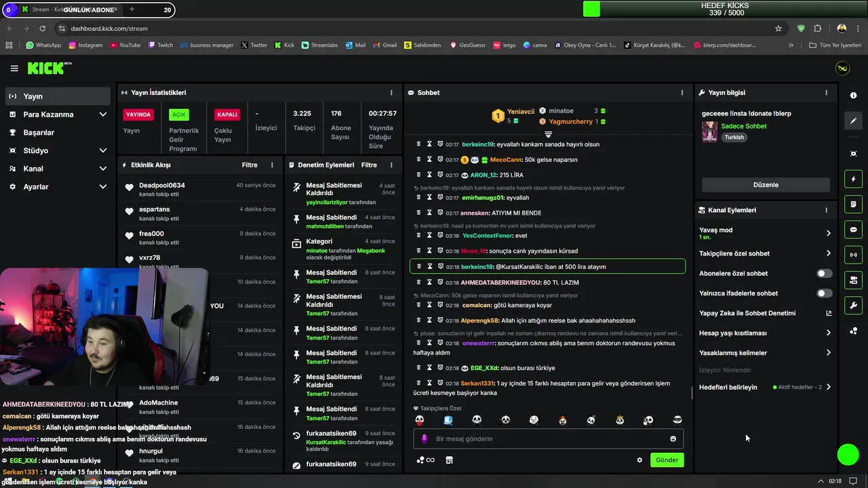Click the Hedef Kicks 339 / 5000 progress bar
The width and height of the screenshot is (868, 488).
[725, 9]
